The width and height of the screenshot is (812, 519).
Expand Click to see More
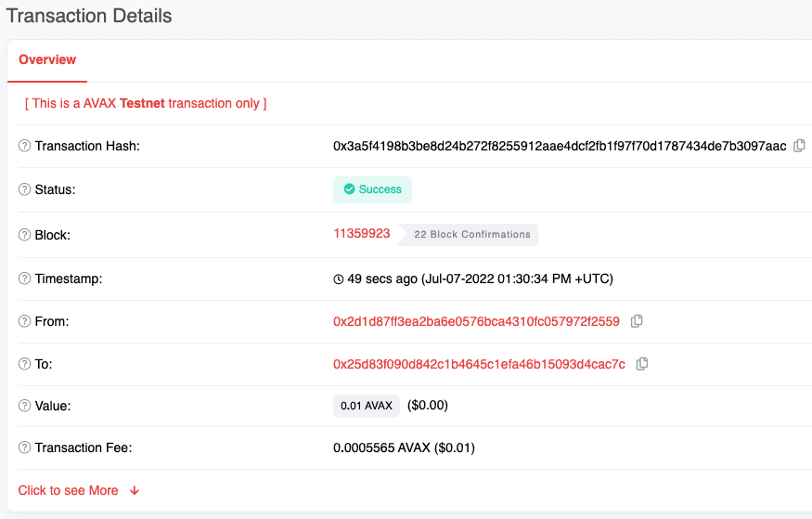pos(79,490)
